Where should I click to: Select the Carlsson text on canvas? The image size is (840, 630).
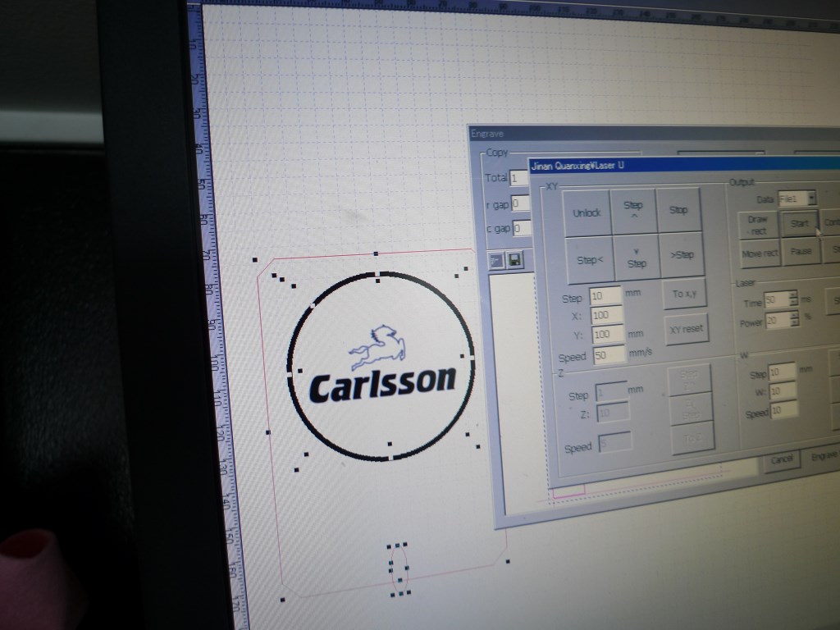(x=382, y=384)
